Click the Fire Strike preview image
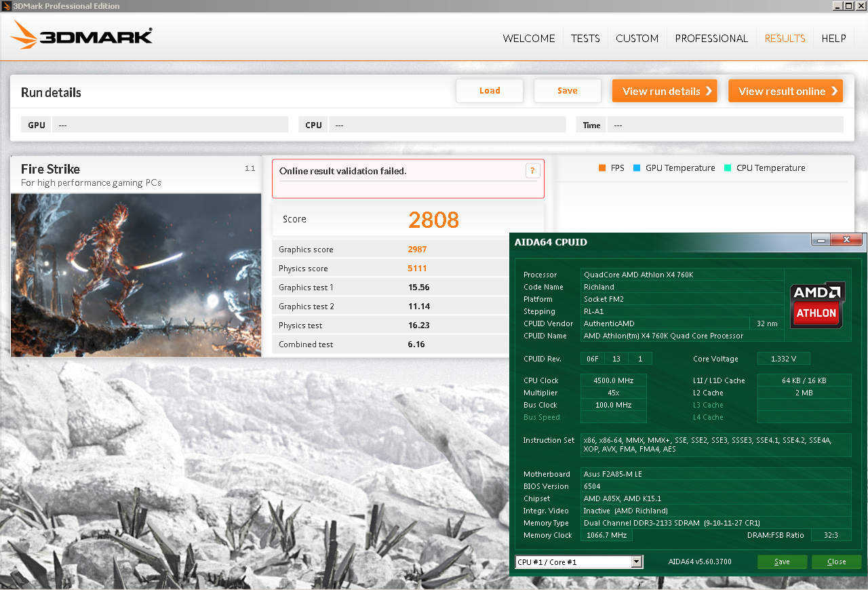This screenshot has width=868, height=590. click(136, 275)
